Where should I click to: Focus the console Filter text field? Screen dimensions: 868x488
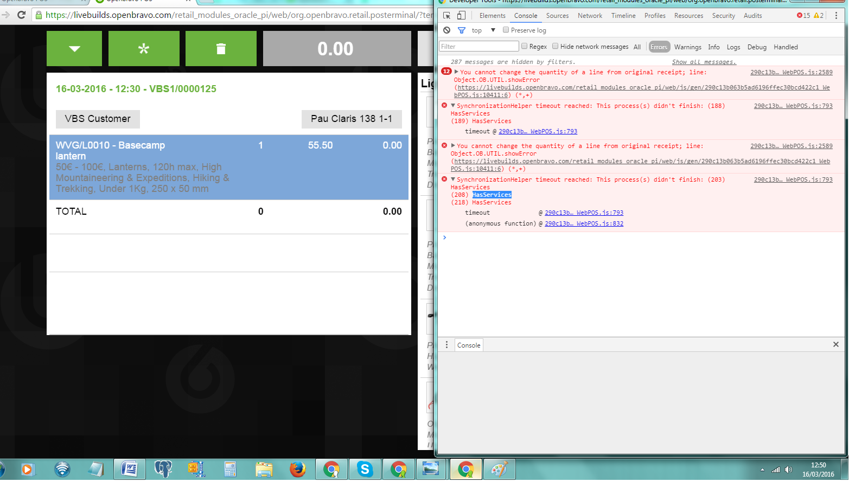[x=478, y=47]
